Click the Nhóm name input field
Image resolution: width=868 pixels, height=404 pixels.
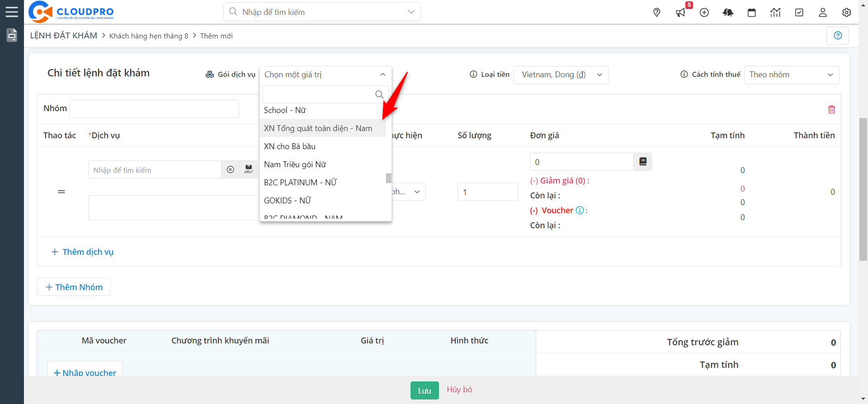pyautogui.click(x=154, y=109)
